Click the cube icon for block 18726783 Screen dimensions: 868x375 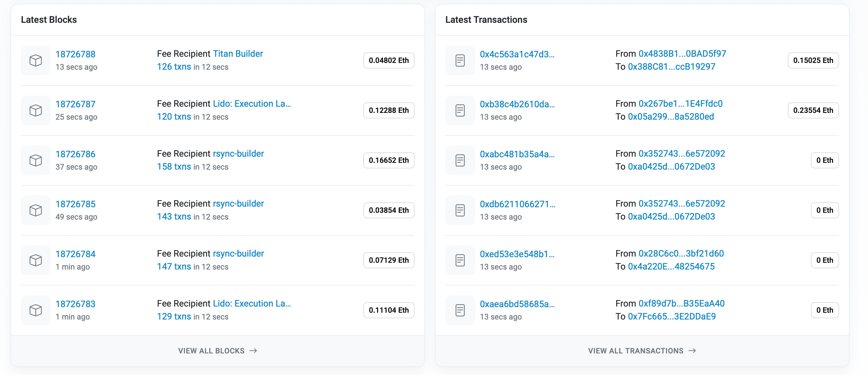[x=36, y=310]
